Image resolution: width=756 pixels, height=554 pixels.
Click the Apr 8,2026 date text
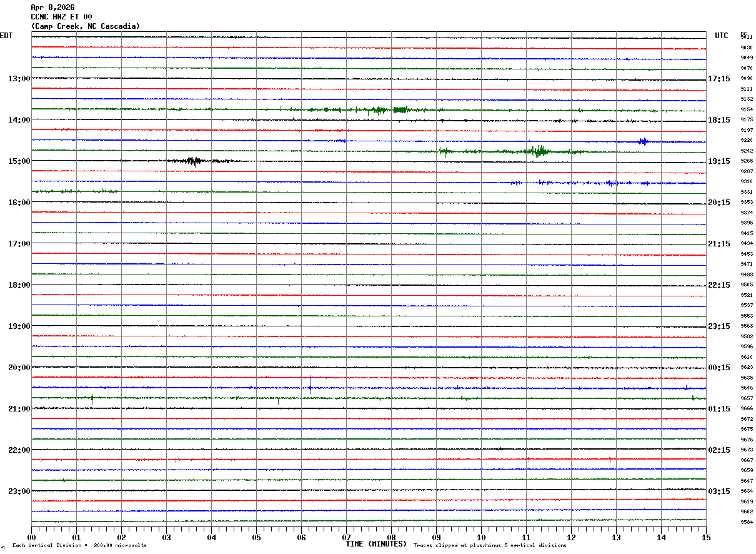pos(52,8)
